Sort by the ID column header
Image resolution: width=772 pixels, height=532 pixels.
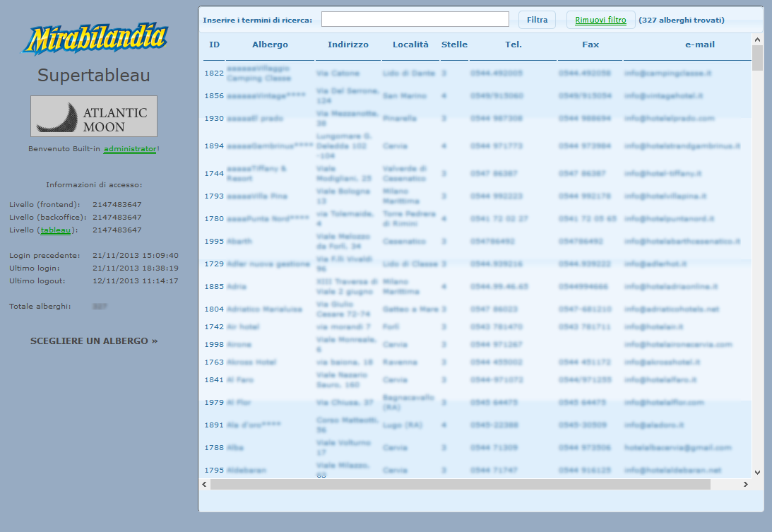click(214, 45)
